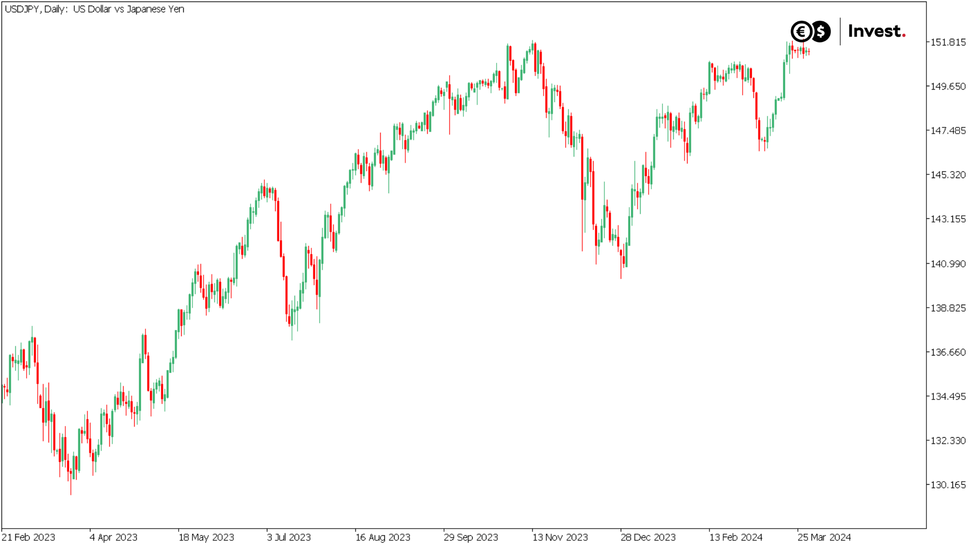Select the 132.330 price label
The width and height of the screenshot is (980, 551).
point(948,441)
